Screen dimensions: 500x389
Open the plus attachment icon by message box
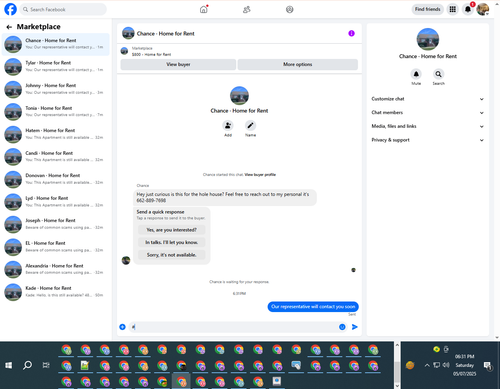tap(122, 327)
